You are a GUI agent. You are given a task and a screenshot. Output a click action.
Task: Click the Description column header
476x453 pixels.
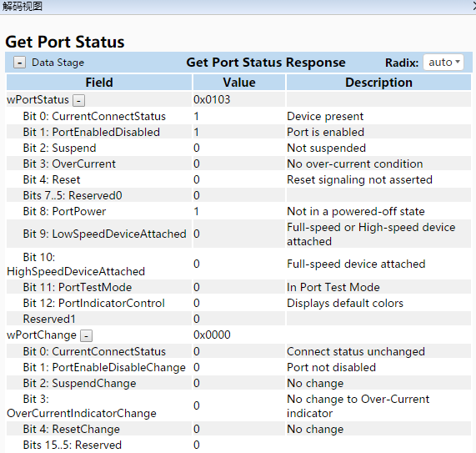pyautogui.click(x=378, y=83)
